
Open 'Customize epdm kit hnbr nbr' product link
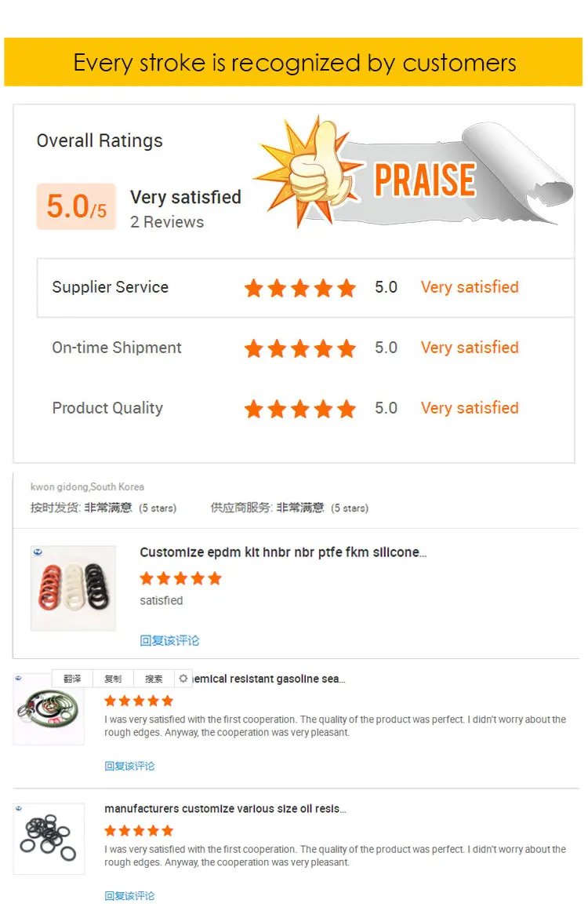283,552
